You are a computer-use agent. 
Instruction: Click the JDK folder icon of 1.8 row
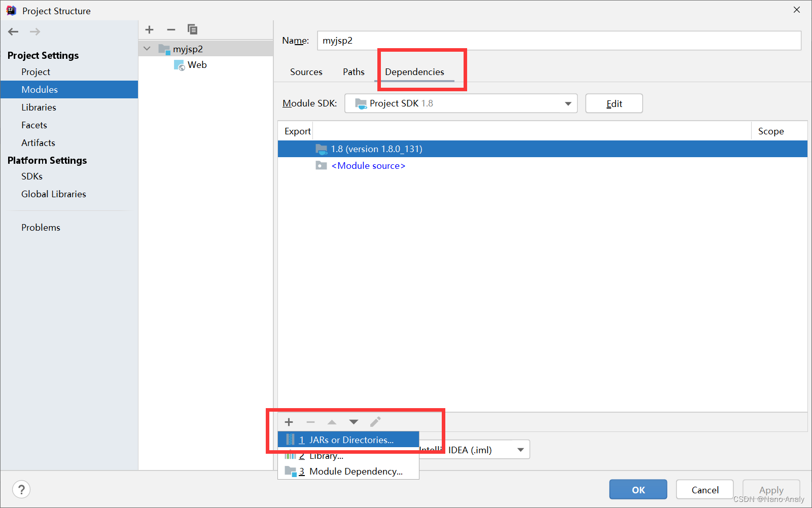coord(321,149)
